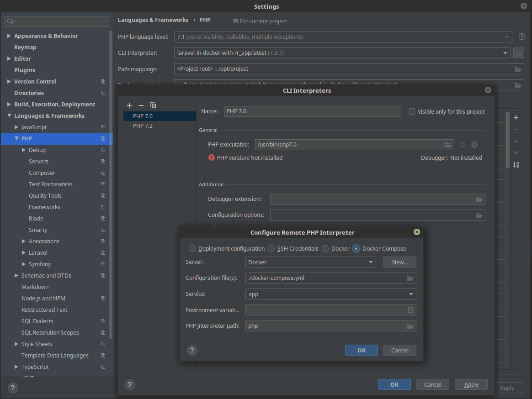The height and width of the screenshot is (399, 532).
Task: Browse Configuration options folder icon
Action: [479, 215]
